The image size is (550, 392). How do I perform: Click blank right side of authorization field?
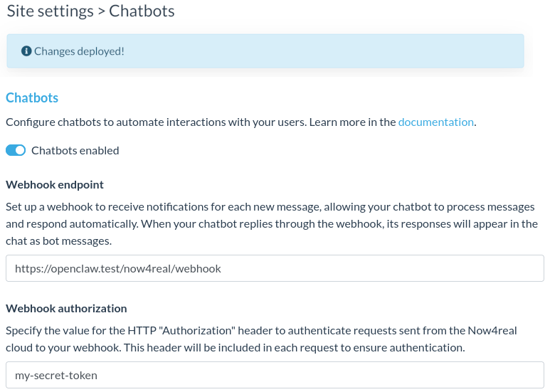[x=427, y=375]
